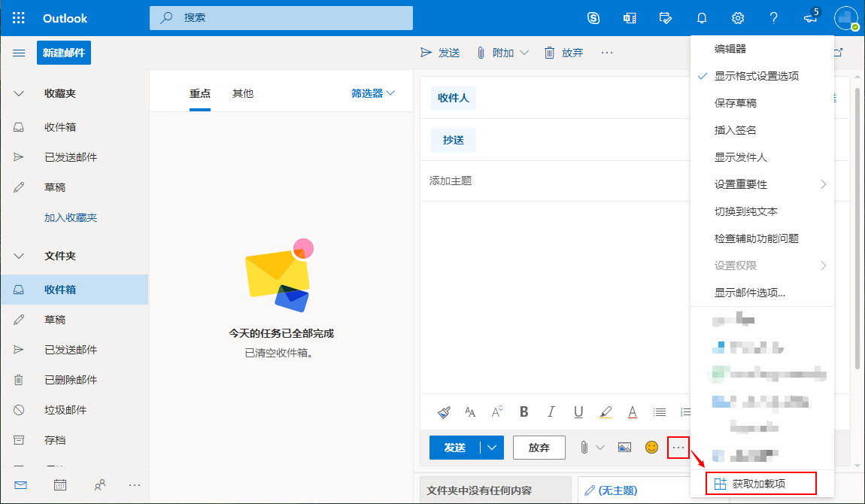Switch to the People module icon

100,485
